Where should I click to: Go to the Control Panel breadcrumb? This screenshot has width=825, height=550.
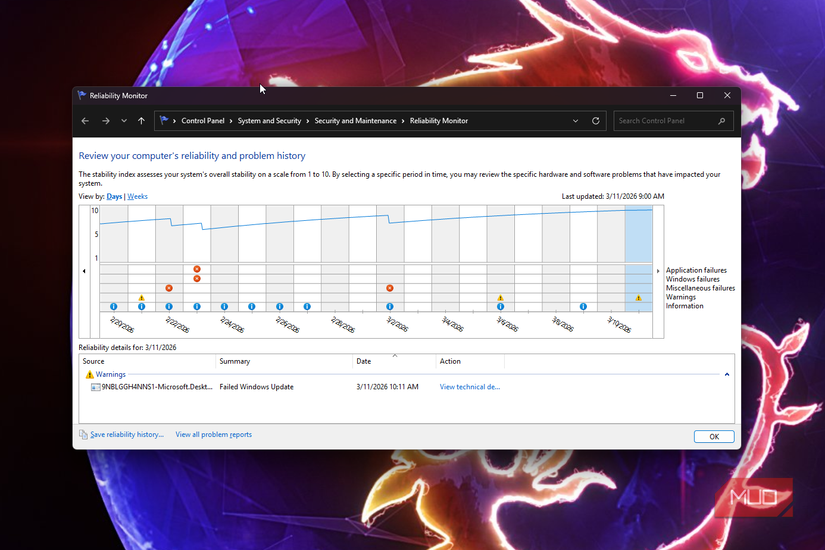(203, 121)
